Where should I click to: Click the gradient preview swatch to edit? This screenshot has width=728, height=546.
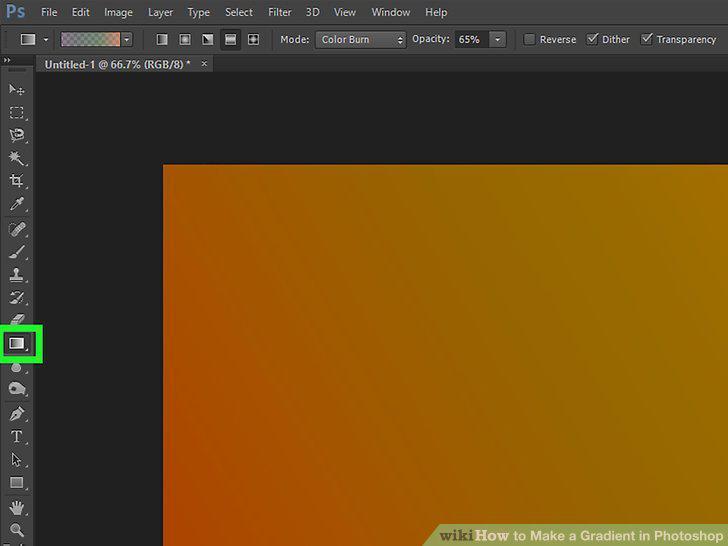click(91, 39)
